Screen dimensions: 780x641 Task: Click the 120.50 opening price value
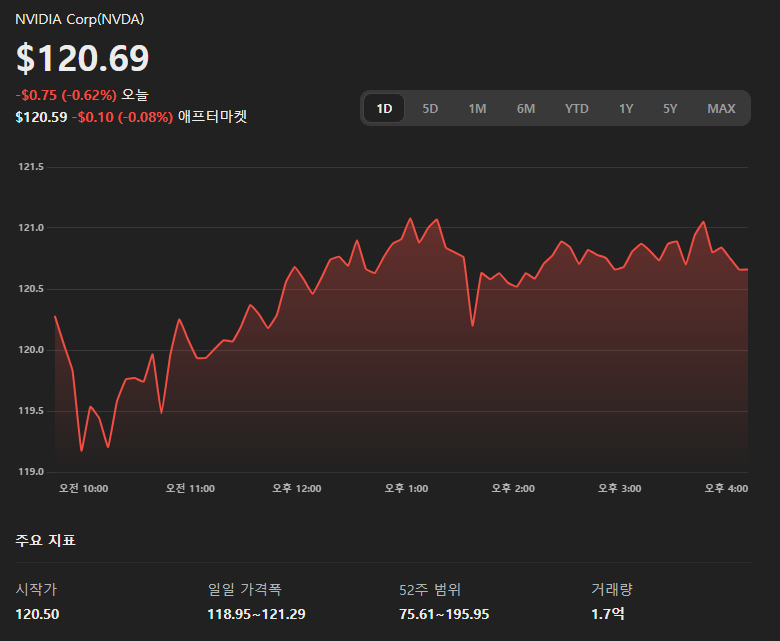coord(37,615)
